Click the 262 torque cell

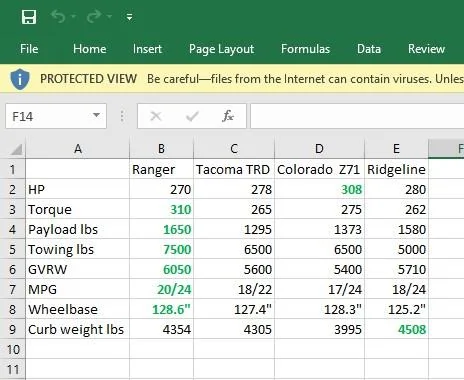coord(396,209)
